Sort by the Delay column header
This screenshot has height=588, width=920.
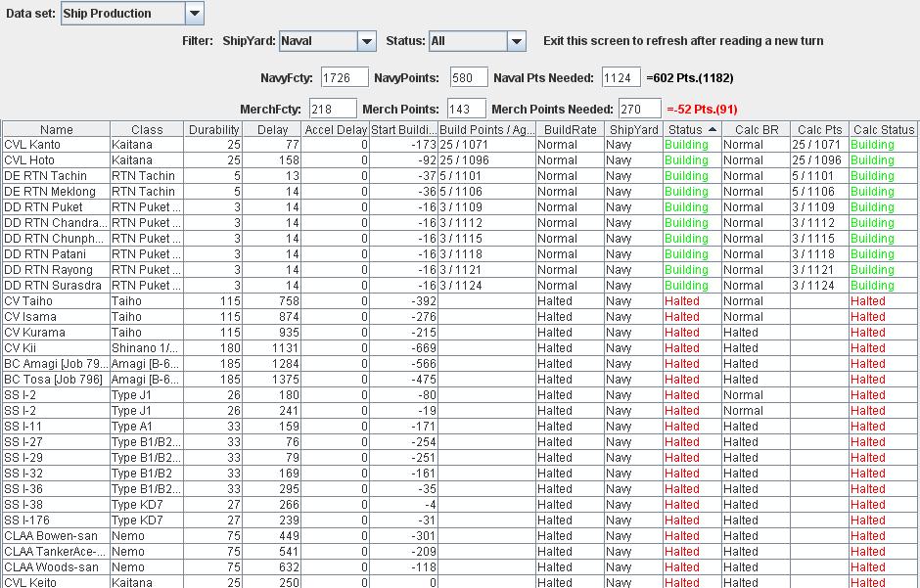pos(272,129)
